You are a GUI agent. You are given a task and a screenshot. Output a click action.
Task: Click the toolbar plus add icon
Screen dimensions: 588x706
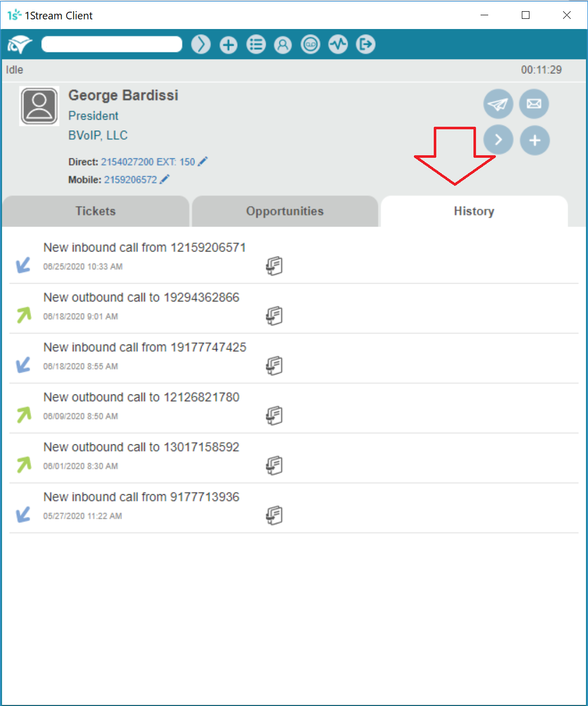(x=229, y=45)
